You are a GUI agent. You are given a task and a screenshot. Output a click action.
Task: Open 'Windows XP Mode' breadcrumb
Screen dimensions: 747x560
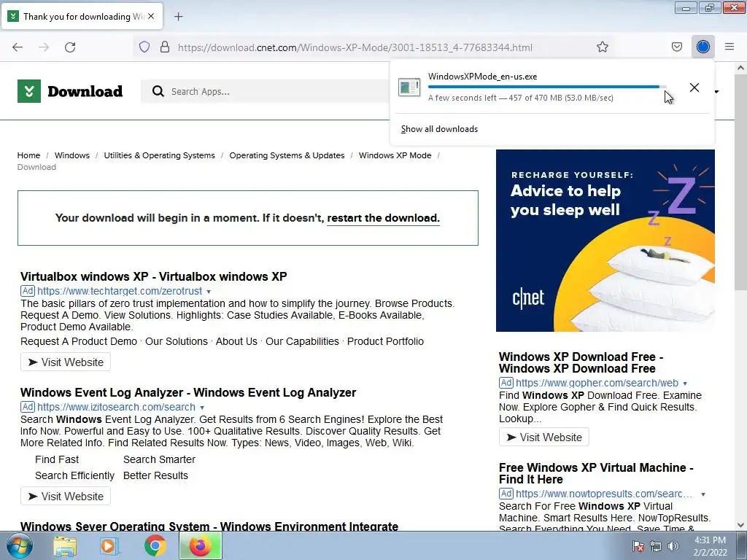pyautogui.click(x=395, y=155)
